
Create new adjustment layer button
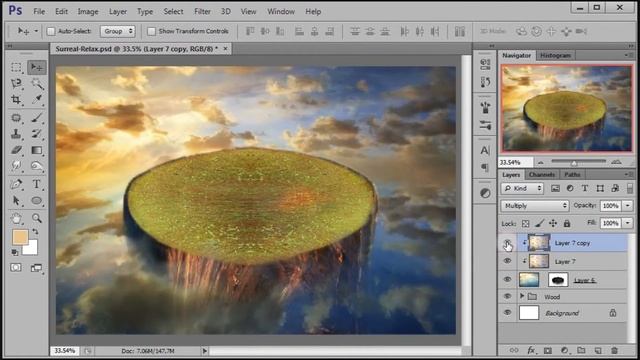[x=564, y=350]
